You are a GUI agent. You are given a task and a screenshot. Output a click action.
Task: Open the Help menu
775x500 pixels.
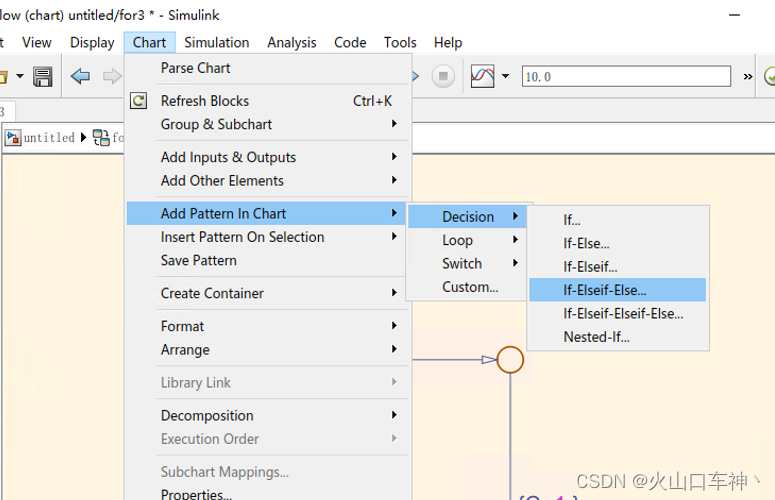[448, 42]
